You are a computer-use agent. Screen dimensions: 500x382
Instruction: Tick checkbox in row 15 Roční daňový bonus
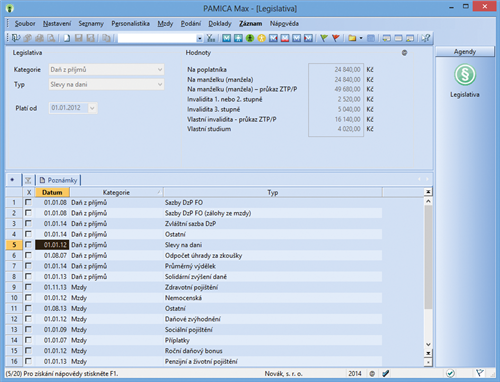[28, 351]
